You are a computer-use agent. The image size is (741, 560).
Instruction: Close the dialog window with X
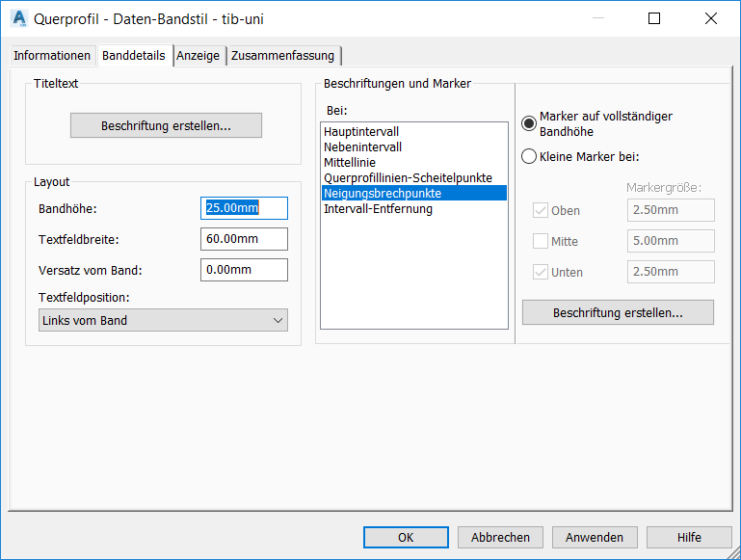pos(711,18)
